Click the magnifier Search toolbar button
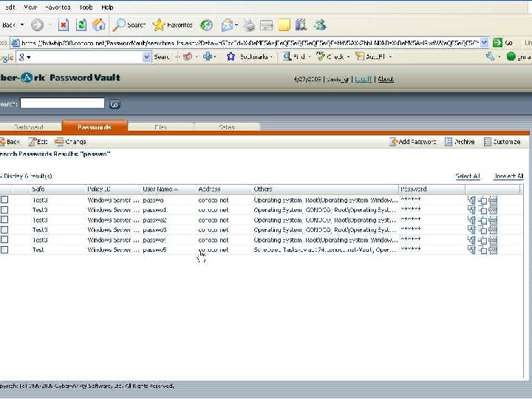 [129, 25]
